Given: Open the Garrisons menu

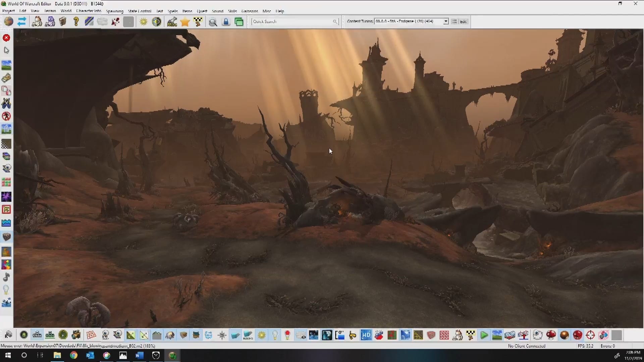Looking at the screenshot, I should (x=250, y=11).
